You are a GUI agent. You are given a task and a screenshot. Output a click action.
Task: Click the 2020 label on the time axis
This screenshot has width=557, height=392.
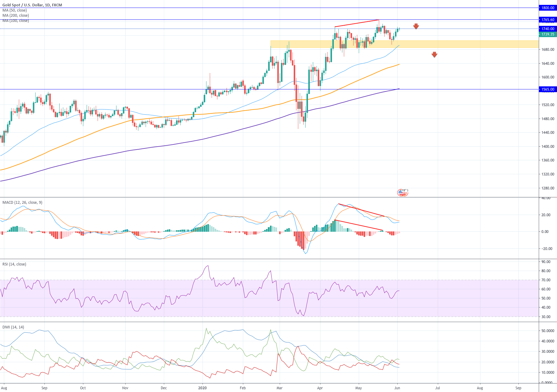tap(202, 388)
